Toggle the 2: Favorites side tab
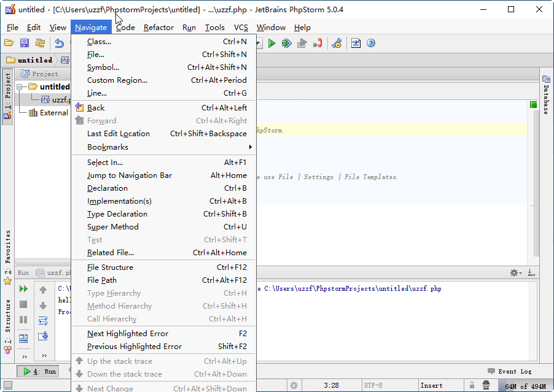The height and width of the screenshot is (392, 554). pos(7,258)
